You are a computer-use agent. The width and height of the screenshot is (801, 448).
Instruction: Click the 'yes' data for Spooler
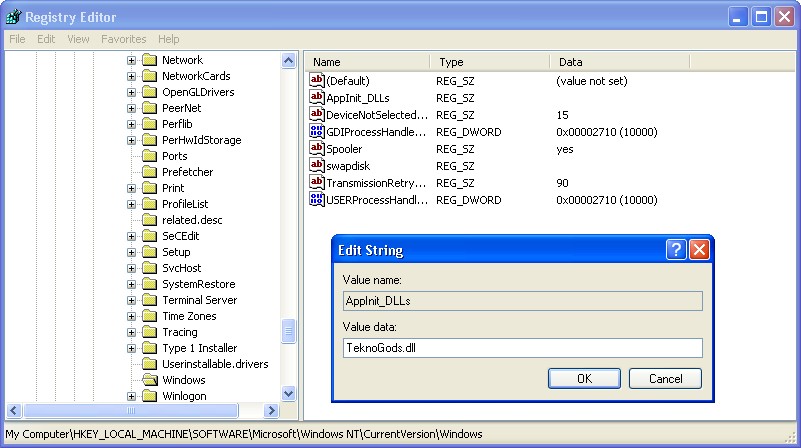click(564, 149)
